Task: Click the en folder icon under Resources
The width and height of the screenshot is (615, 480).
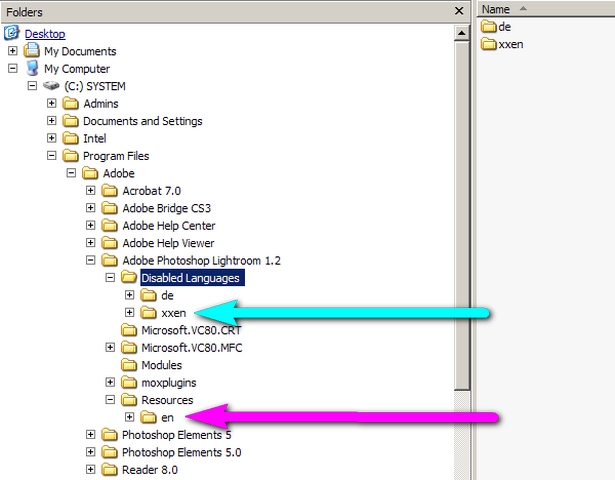Action: [148, 417]
